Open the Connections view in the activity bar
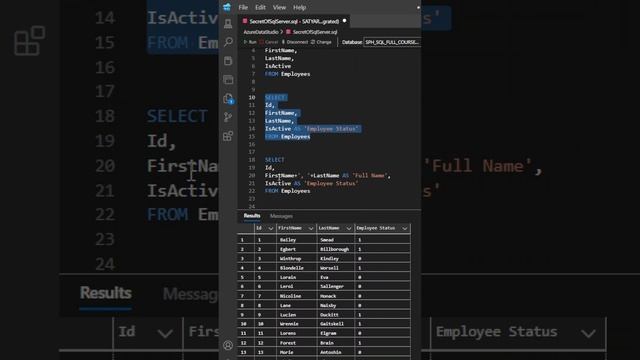640x360 pixels. point(228,24)
